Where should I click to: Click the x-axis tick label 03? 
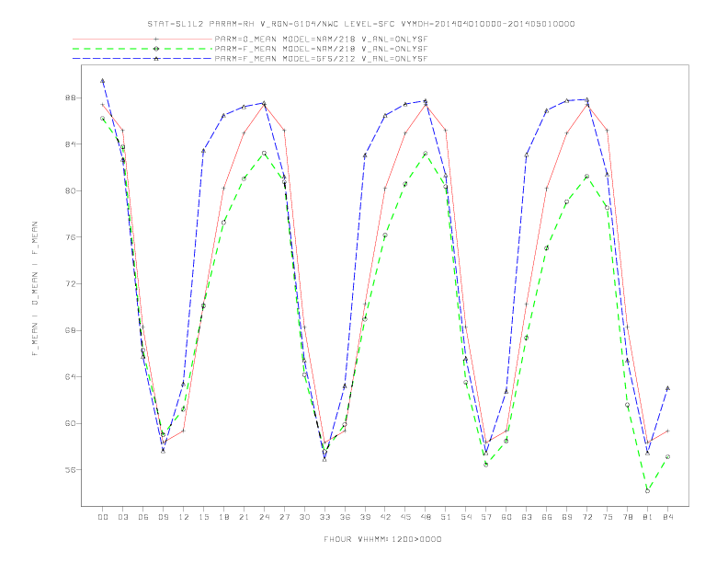[123, 517]
